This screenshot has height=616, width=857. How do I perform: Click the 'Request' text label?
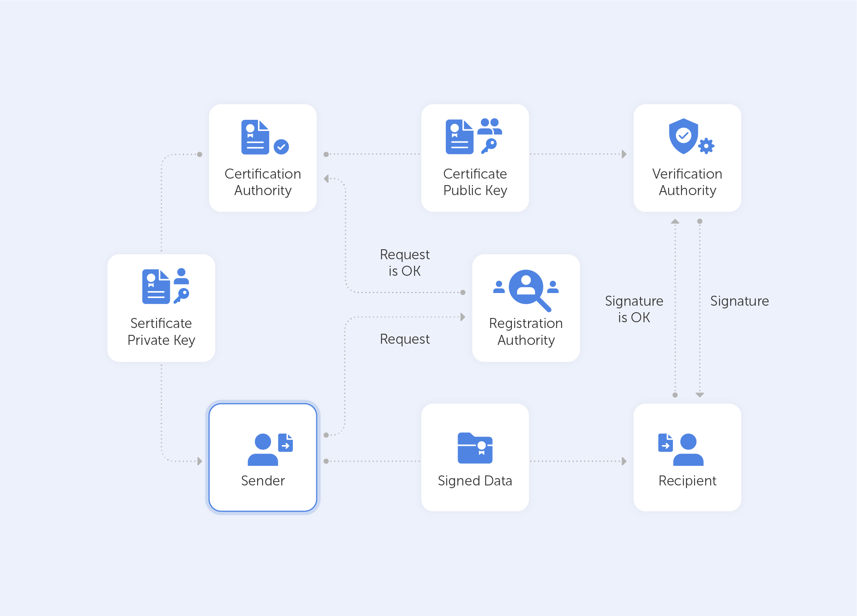coord(404,339)
